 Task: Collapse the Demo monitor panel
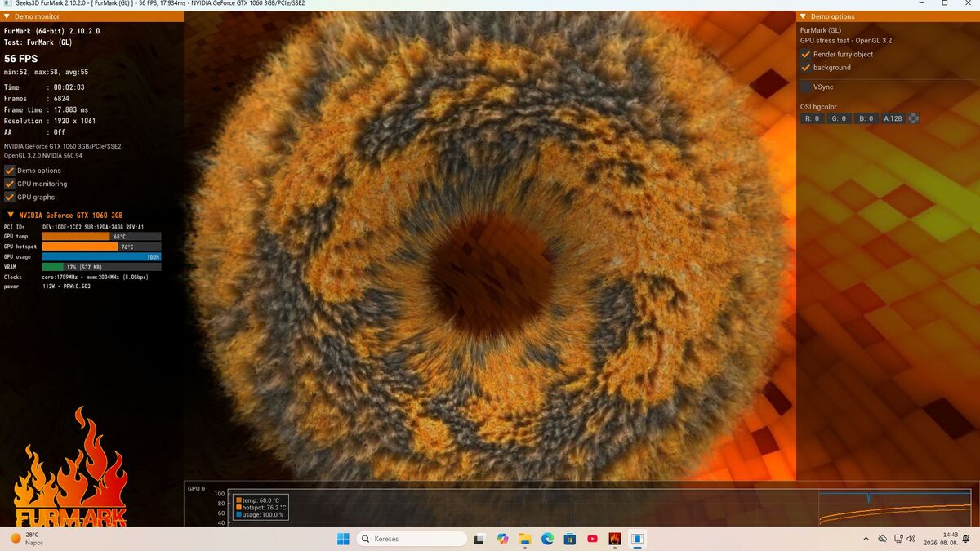pos(7,16)
